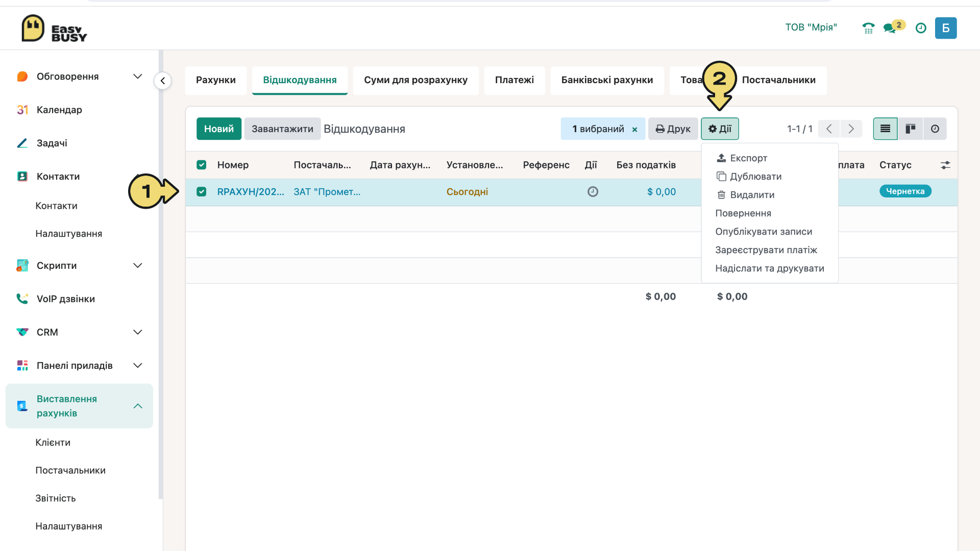980x551 pixels.
Task: Click Календар sidebar icon
Action: pyautogui.click(x=22, y=110)
